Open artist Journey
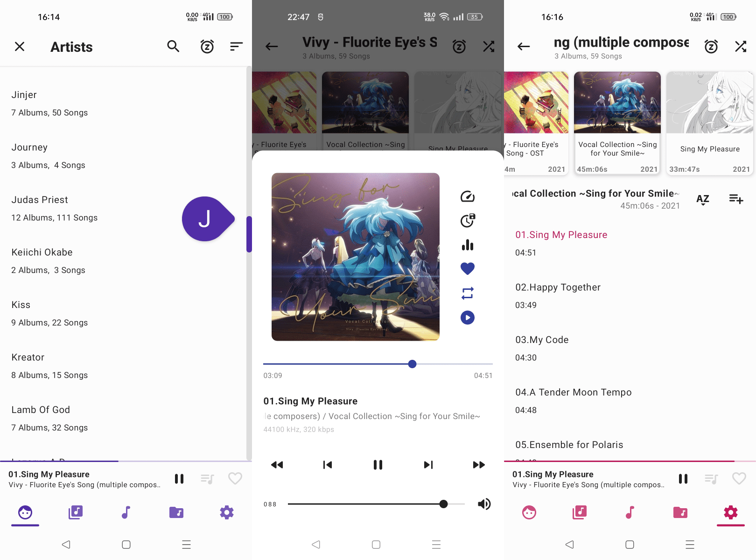The image size is (756, 560). pos(123,156)
